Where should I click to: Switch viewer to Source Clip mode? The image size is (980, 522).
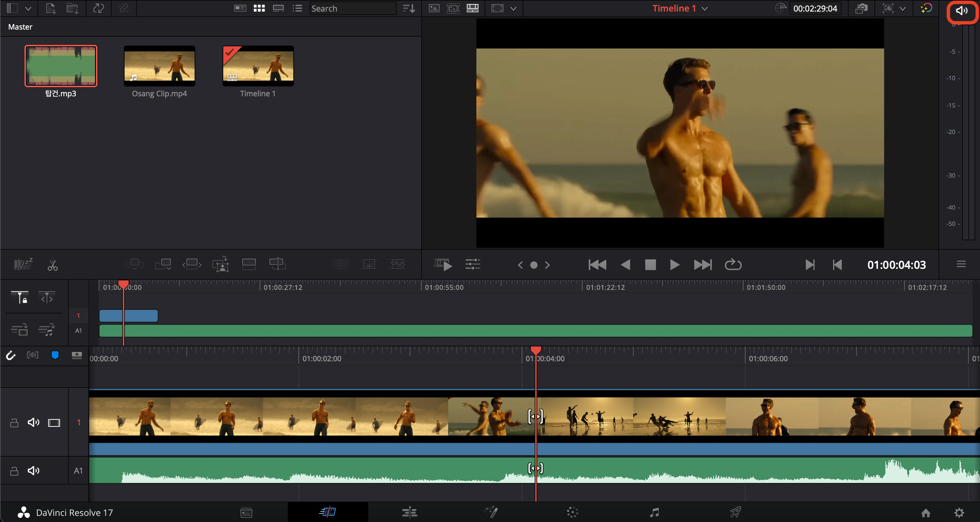(x=434, y=9)
